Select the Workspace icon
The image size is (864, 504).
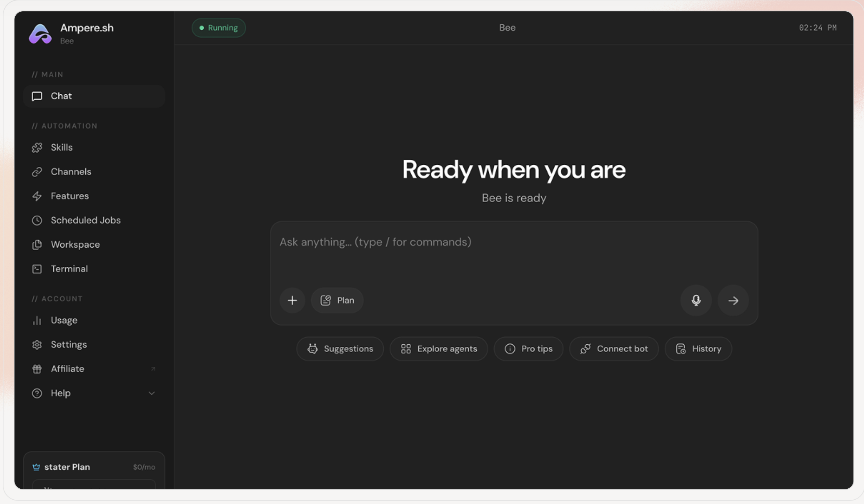pyautogui.click(x=37, y=245)
